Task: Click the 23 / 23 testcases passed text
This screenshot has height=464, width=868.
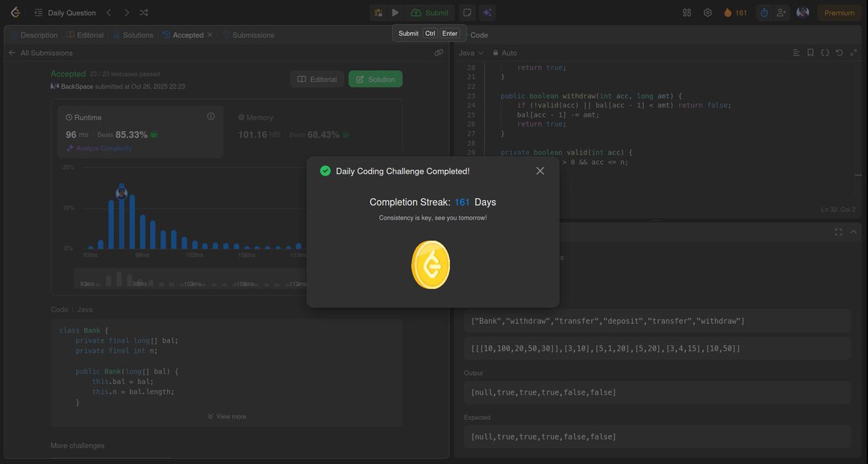Action: tap(124, 74)
